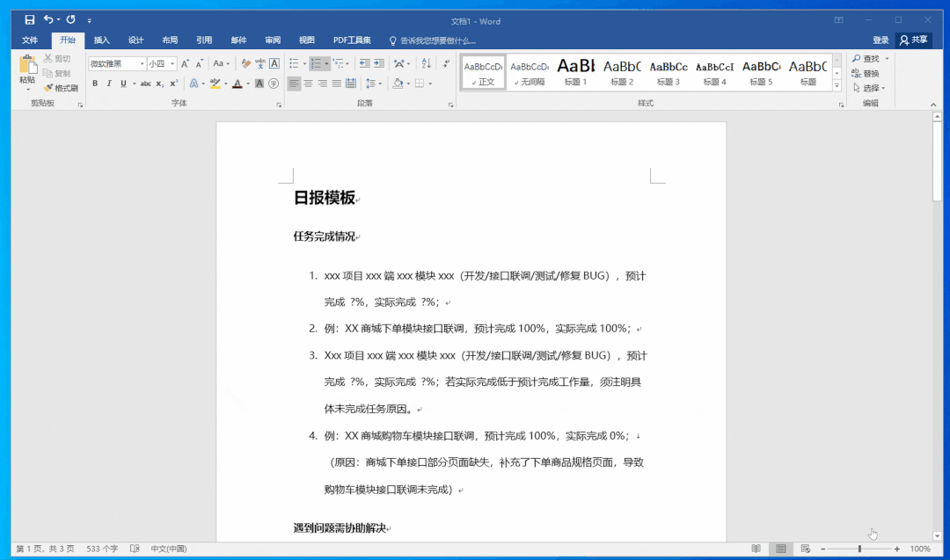
Task: Open the 文件 menu
Action: (x=30, y=40)
